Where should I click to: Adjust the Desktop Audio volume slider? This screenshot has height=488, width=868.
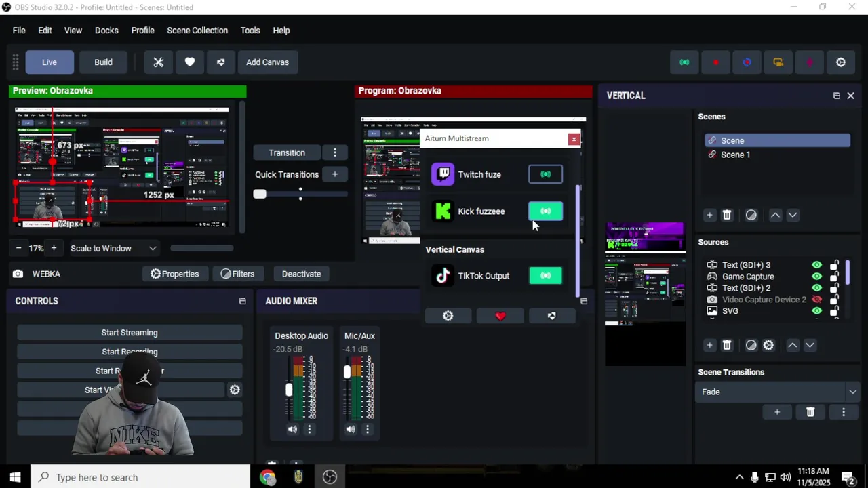coord(289,390)
